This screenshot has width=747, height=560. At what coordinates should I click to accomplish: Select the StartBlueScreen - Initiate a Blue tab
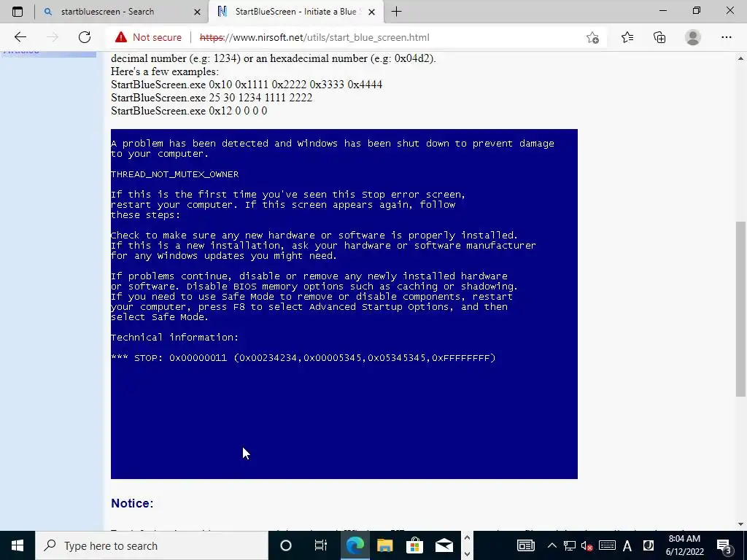click(x=295, y=12)
